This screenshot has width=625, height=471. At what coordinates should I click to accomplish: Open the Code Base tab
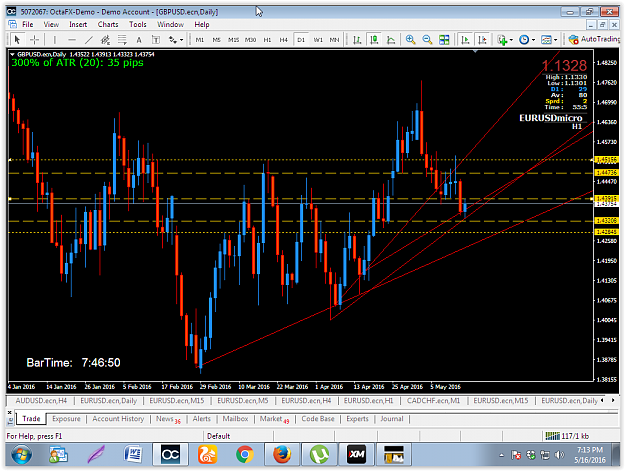pyautogui.click(x=318, y=419)
